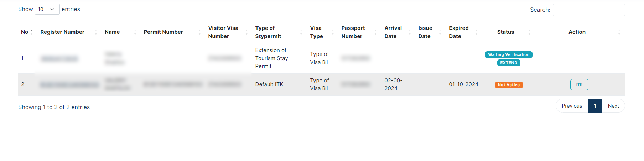Click the ITK action button
Screen dimensions: 644x161
point(579,84)
